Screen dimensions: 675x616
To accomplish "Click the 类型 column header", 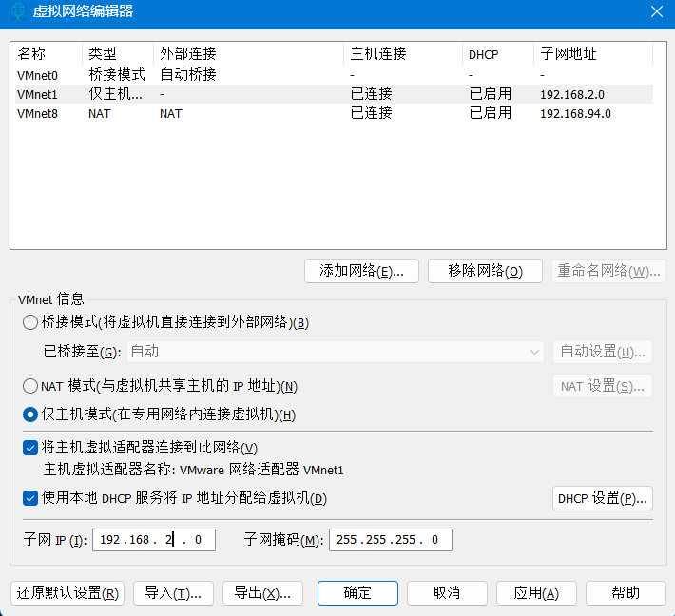I will pos(118,54).
